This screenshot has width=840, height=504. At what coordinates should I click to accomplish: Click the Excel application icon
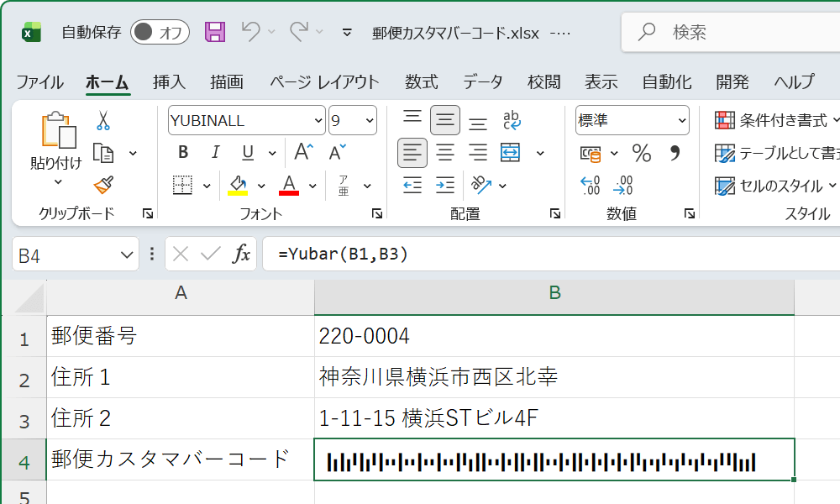32,32
